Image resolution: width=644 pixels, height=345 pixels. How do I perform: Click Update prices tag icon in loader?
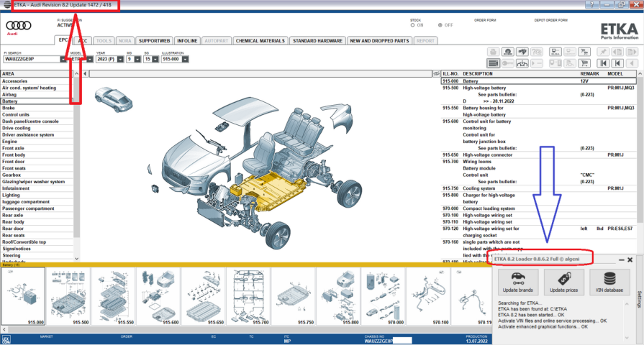click(x=563, y=282)
